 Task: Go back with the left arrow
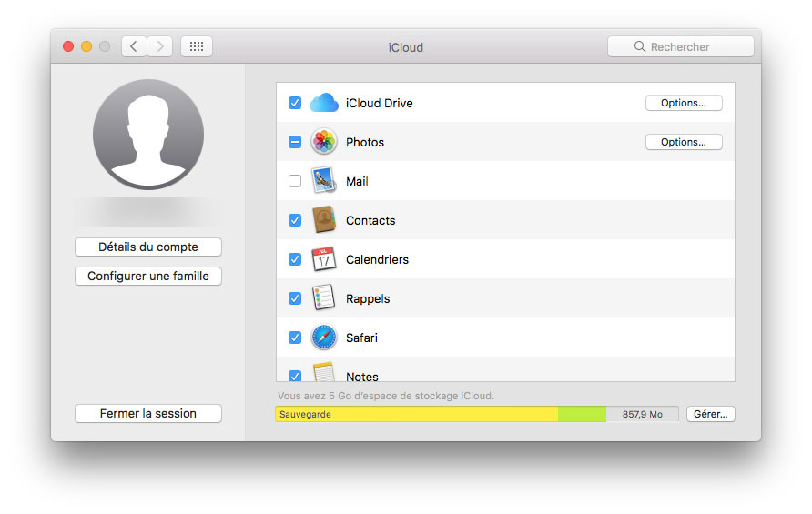[x=134, y=46]
